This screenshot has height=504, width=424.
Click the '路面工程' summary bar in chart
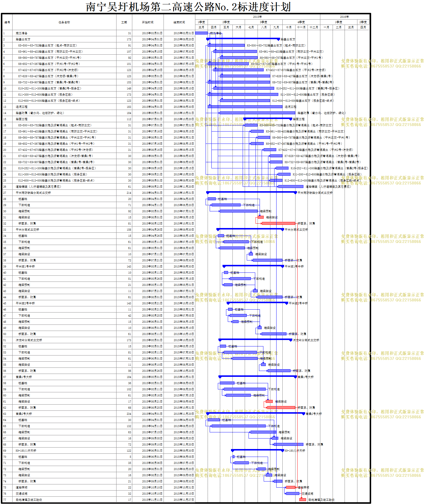268,119
